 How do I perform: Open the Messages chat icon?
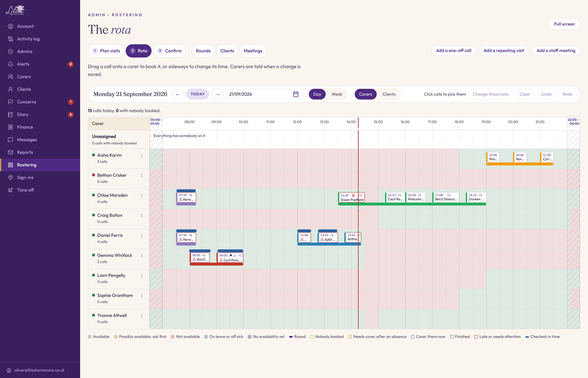click(10, 139)
